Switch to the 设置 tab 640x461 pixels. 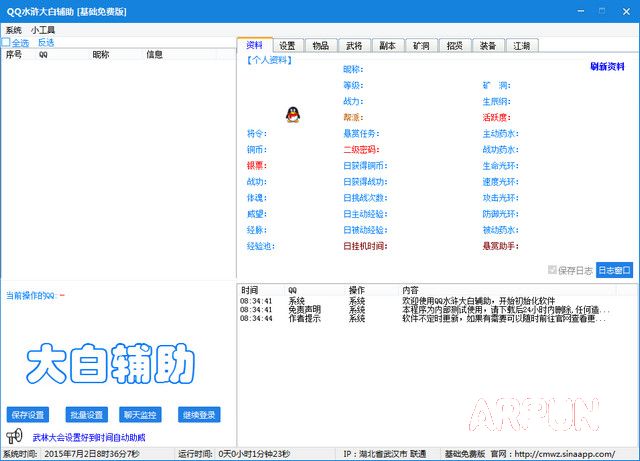coord(288,46)
